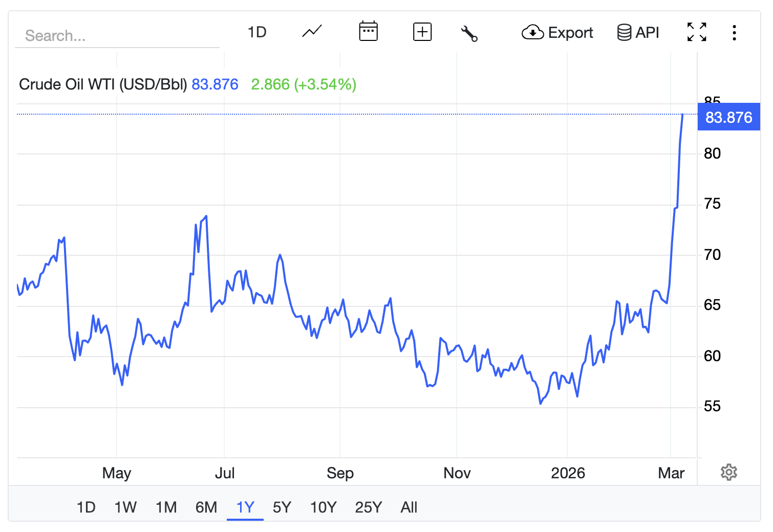Click the 83.876 current price axis label
This screenshot has width=773, height=532.
click(729, 117)
